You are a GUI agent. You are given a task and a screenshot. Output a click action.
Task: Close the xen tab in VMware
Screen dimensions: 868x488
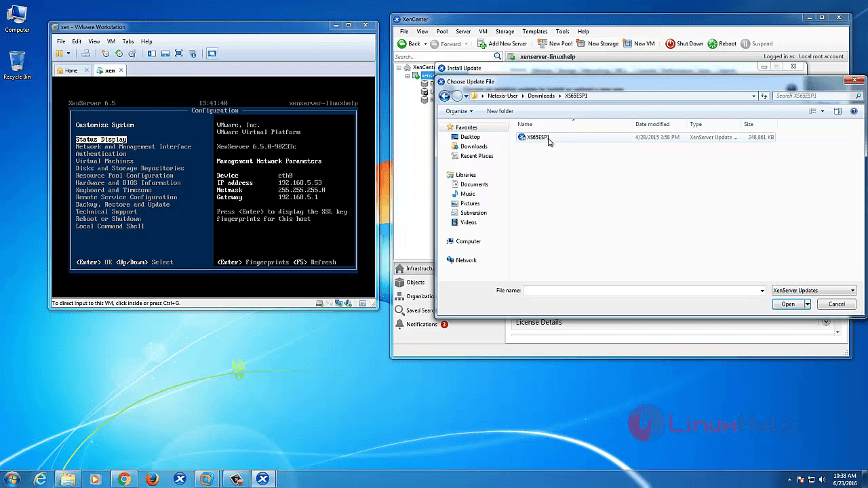122,70
